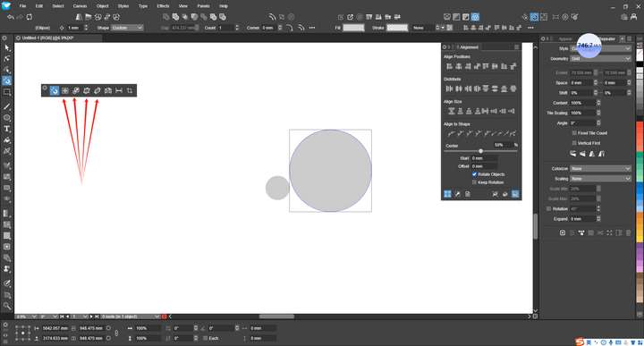Click first highlighted icon in floating toolbar
This screenshot has height=346, width=644.
(x=55, y=90)
